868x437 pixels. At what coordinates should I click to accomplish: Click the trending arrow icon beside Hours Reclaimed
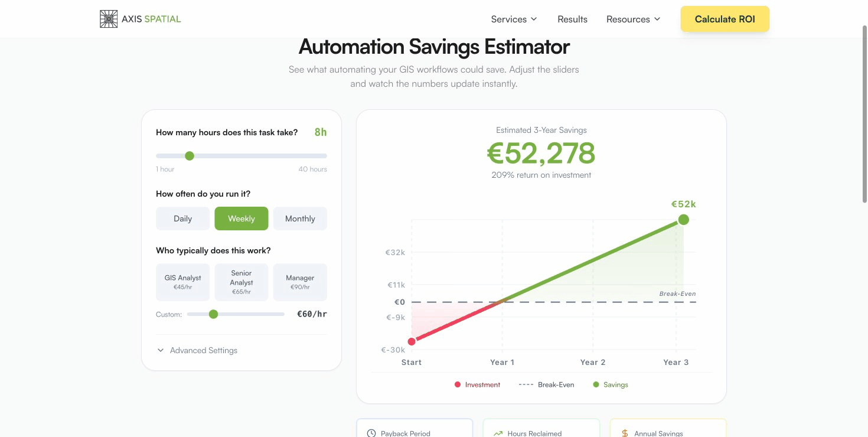[x=498, y=433]
